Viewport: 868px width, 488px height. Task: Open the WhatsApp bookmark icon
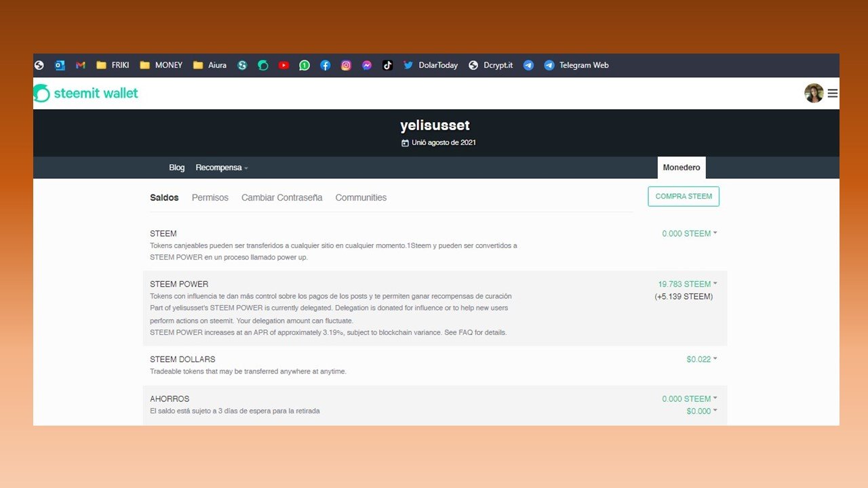coord(304,65)
